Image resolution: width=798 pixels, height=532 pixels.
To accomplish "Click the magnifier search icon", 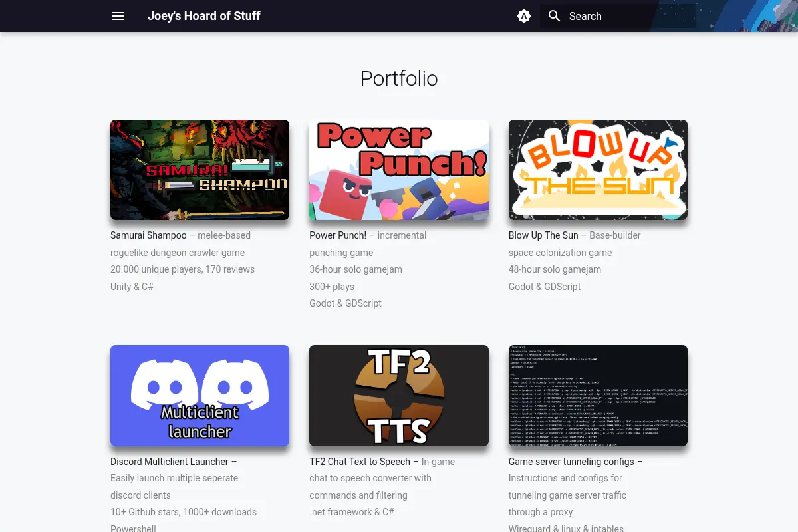I will pos(555,16).
